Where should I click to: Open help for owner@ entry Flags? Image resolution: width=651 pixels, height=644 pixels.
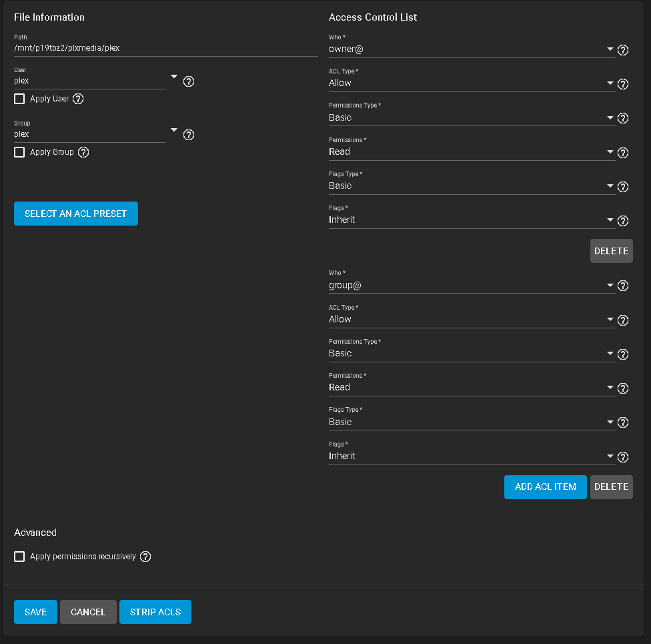click(x=623, y=221)
